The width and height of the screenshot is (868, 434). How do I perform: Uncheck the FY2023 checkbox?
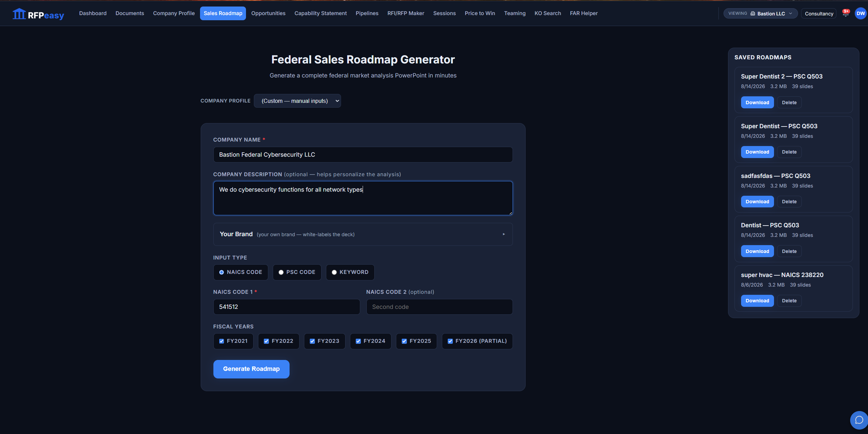click(x=312, y=341)
